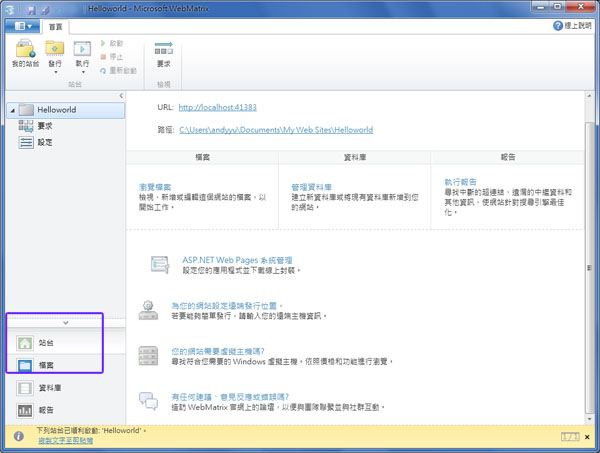The image size is (600, 453).
Task: Open the WebMatrix application menu button
Action: (23, 26)
